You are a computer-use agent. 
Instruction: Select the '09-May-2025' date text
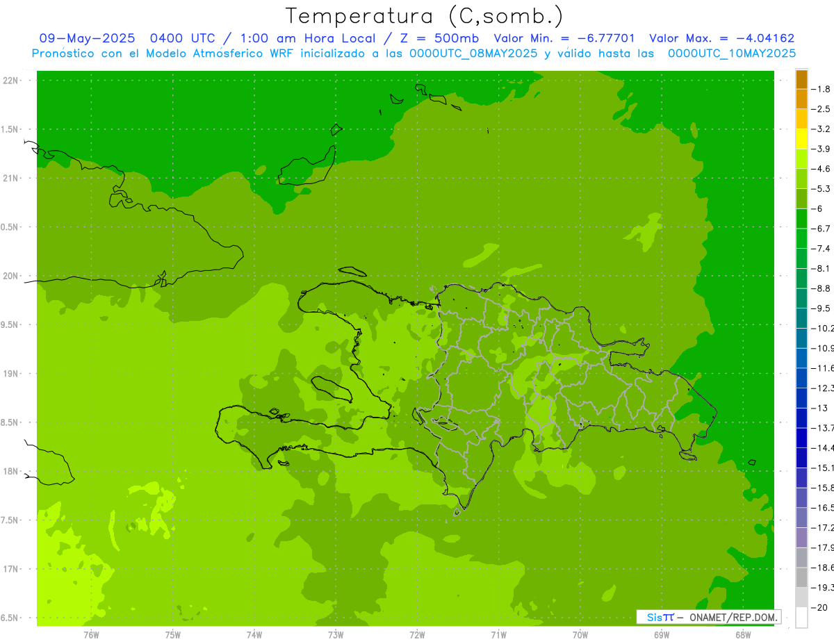click(87, 38)
